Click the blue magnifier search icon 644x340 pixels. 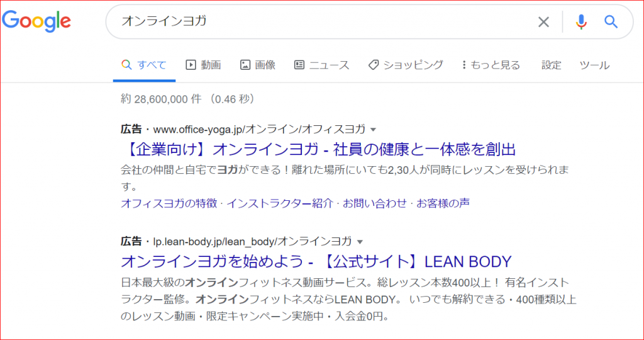[611, 22]
